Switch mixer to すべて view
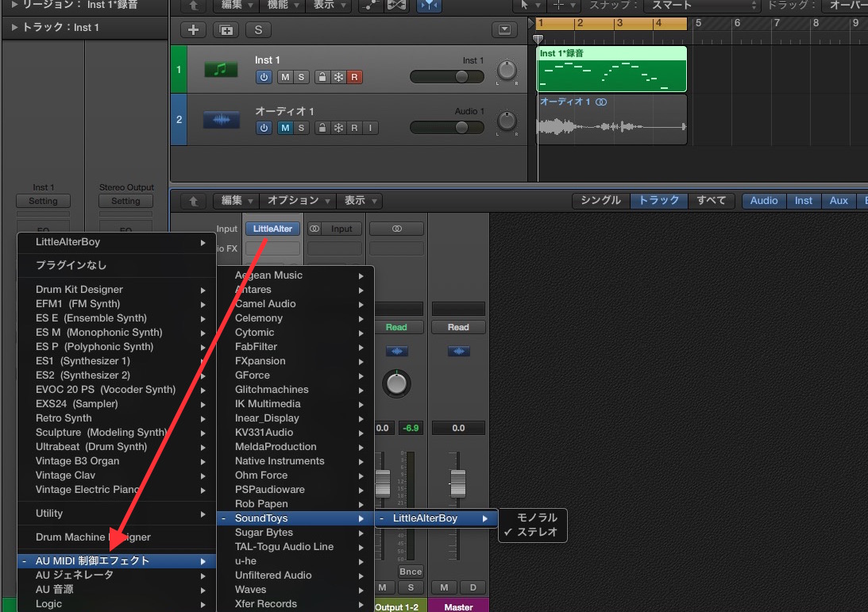868x612 pixels. tap(711, 200)
